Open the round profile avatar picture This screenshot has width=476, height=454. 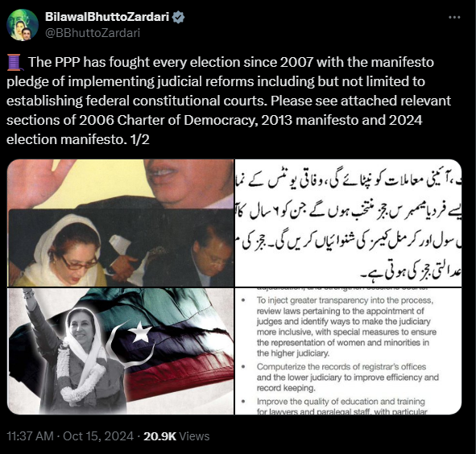23,25
